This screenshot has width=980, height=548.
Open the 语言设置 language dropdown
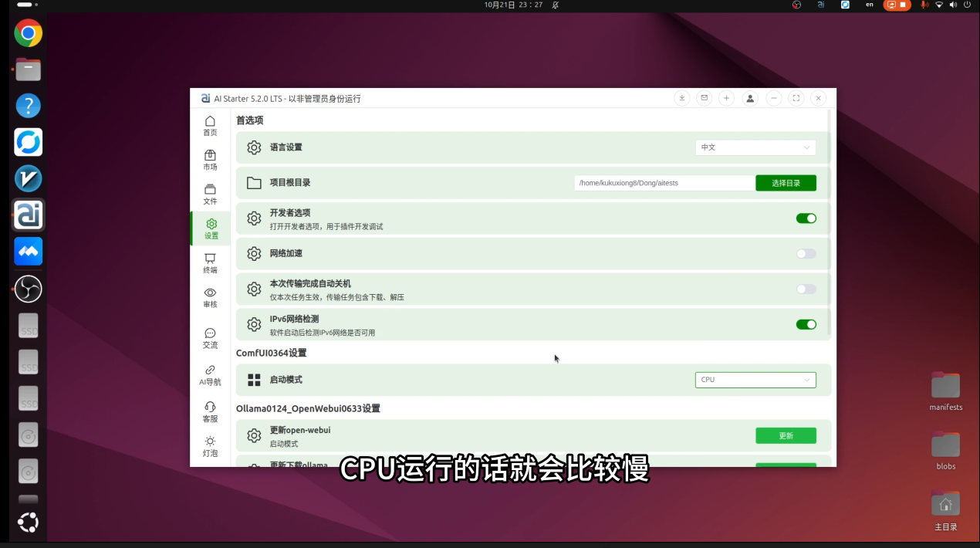coord(755,147)
